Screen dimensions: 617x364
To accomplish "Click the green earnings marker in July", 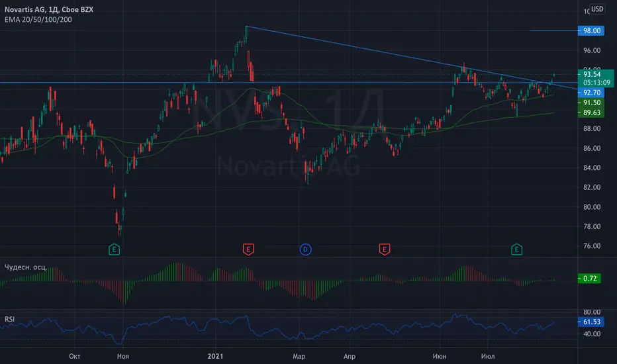I will [516, 249].
